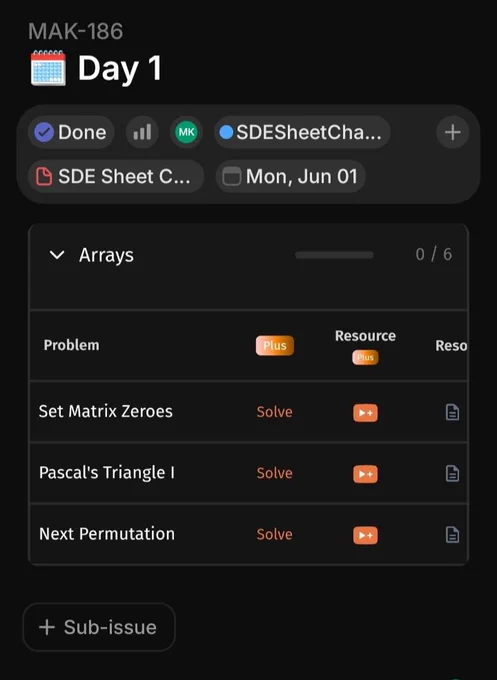Click the MK assignee avatar
This screenshot has height=680, width=497.
[x=186, y=132]
